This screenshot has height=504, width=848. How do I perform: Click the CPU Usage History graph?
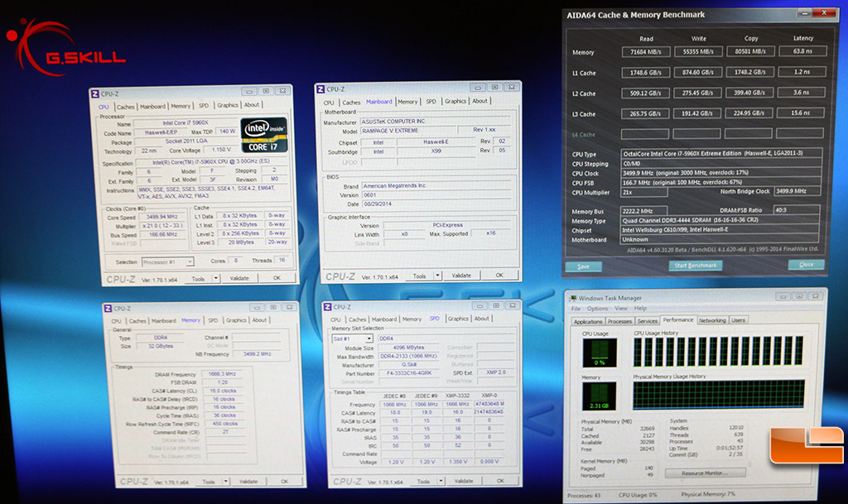coord(719,351)
